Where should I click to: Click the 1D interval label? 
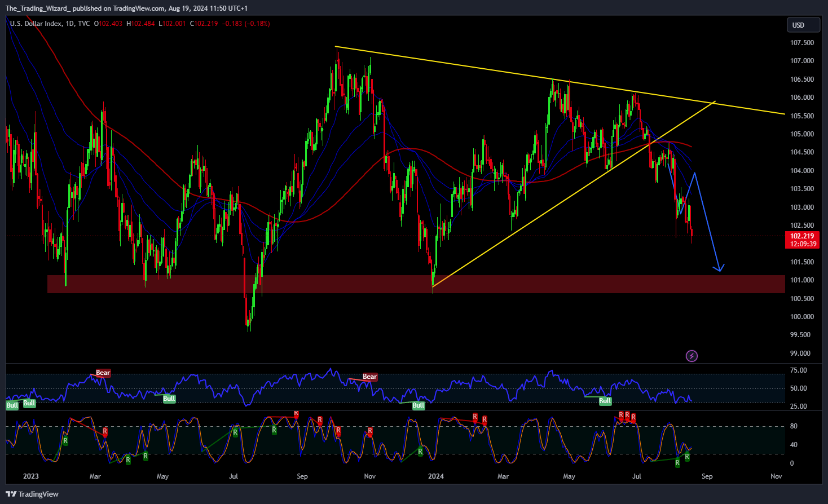70,24
